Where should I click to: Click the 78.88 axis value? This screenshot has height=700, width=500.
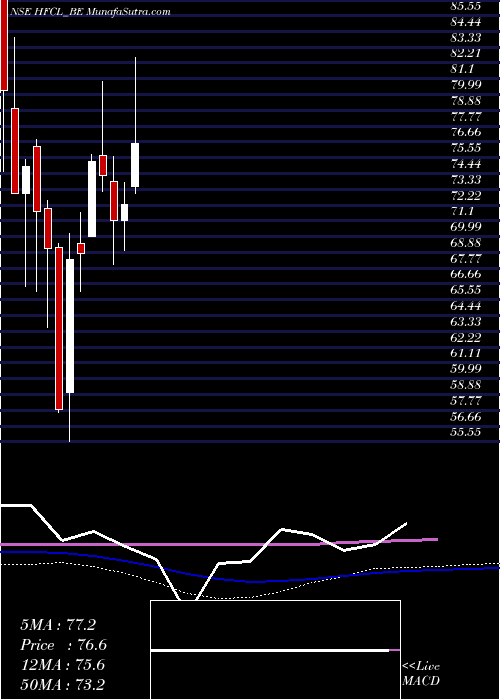tap(466, 100)
